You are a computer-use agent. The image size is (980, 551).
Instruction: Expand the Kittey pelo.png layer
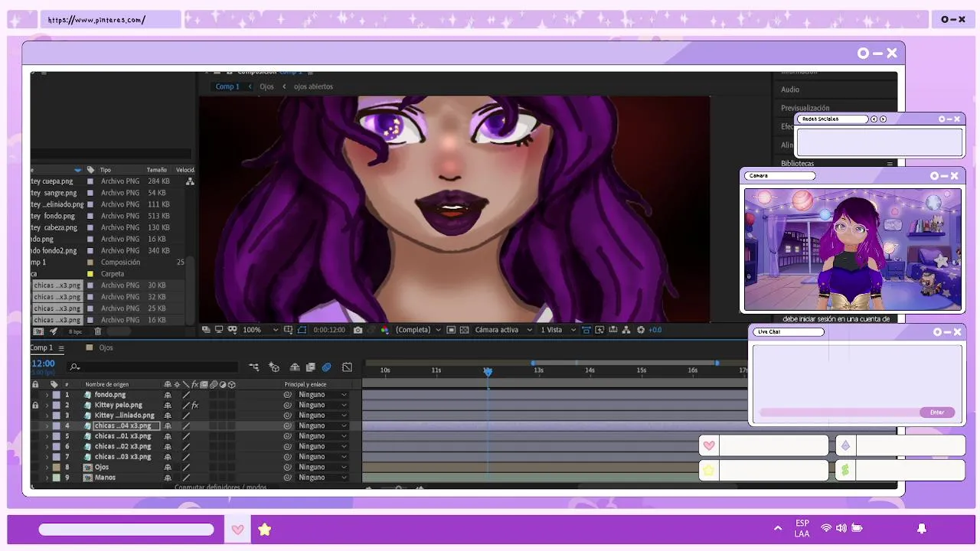point(47,405)
